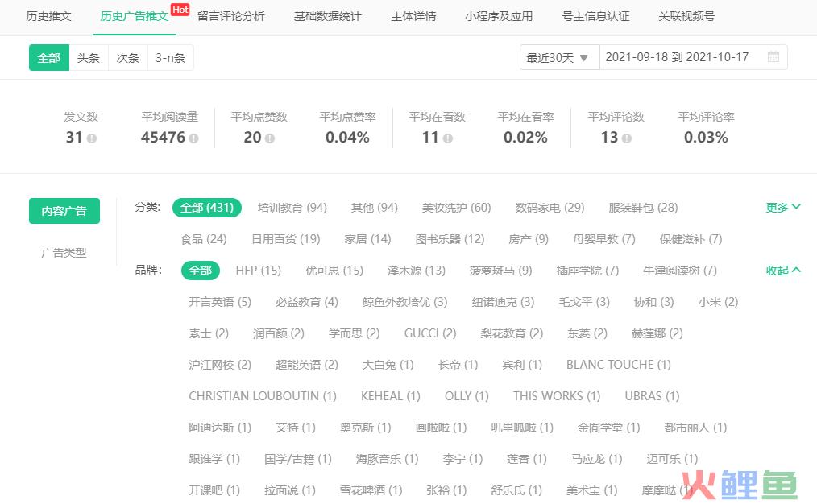Filter brand CHRISTIAN LOUBOUTIN (1)
Viewport: 817px width, 504px height.
point(263,395)
